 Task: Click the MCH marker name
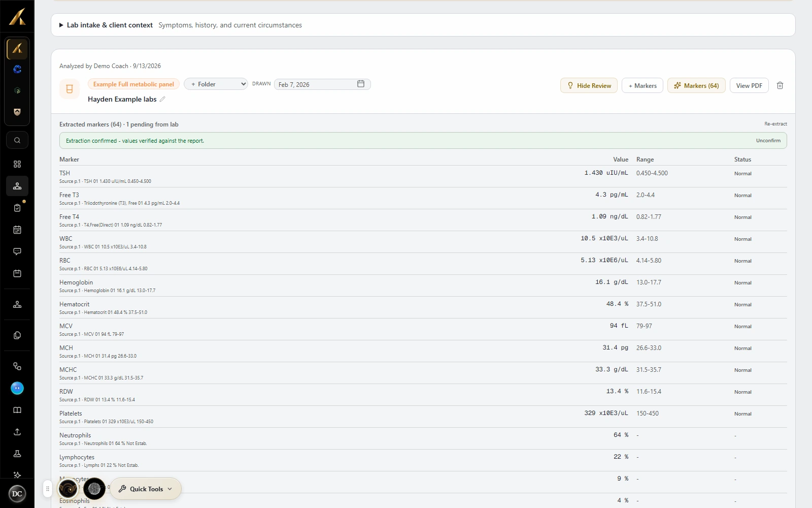[x=66, y=348]
